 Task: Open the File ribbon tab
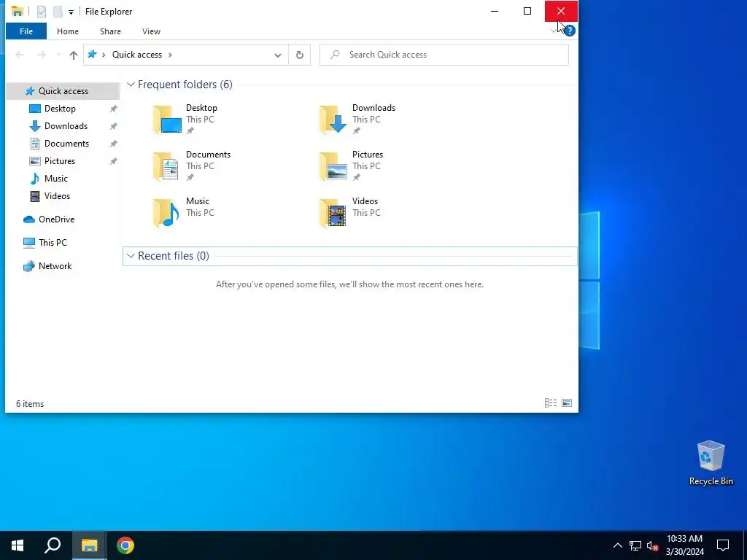26,31
